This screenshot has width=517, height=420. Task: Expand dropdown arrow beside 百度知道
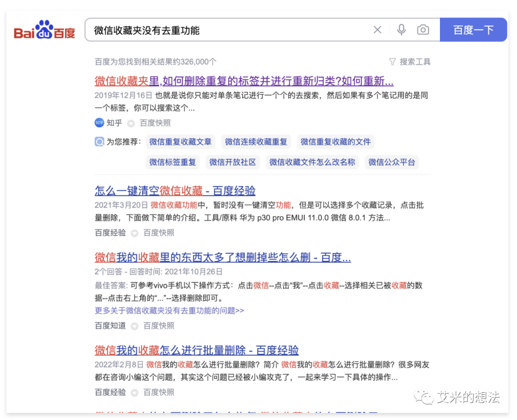134,326
